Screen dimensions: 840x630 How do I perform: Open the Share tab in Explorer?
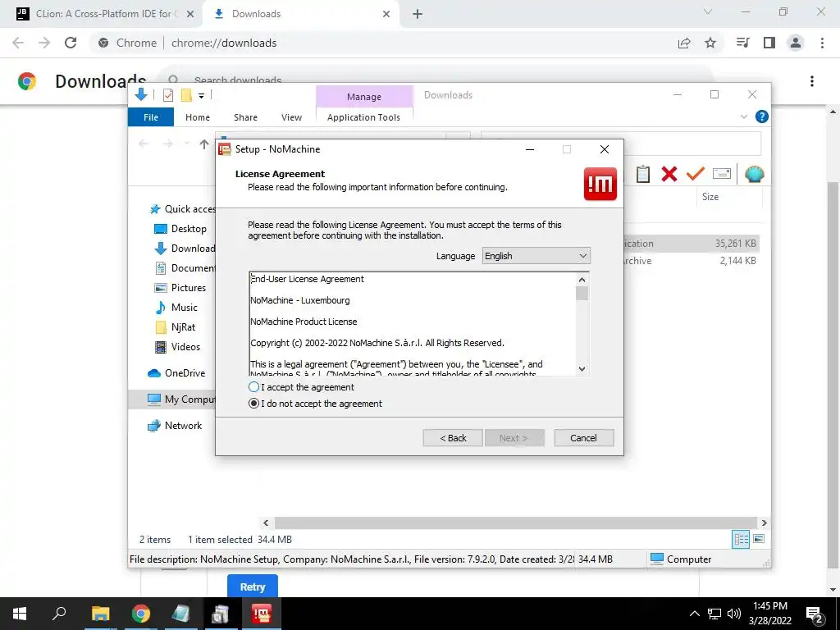245,116
